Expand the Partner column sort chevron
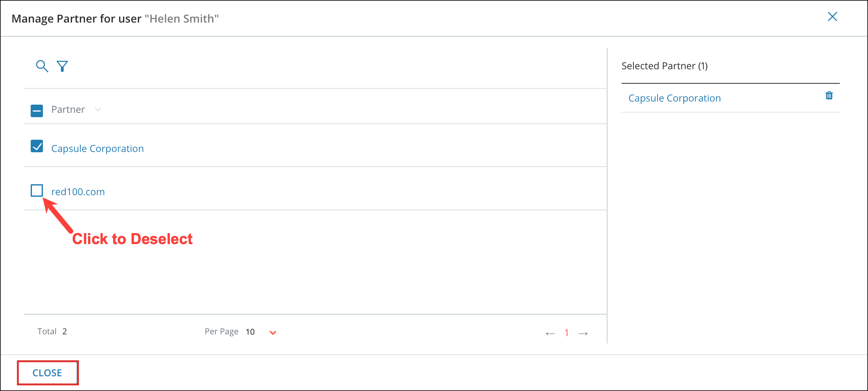This screenshot has width=868, height=391. coord(98,110)
